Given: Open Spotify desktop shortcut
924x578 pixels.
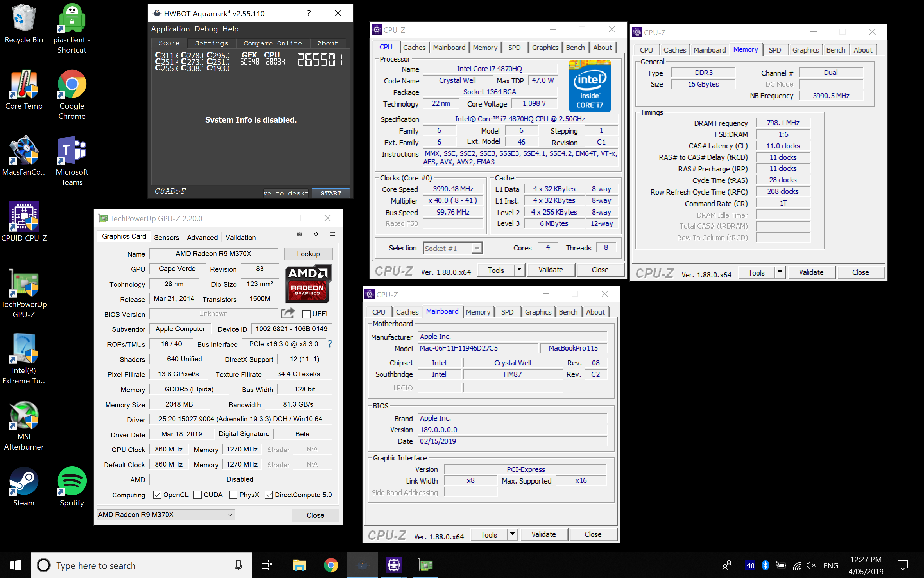Looking at the screenshot, I should click(72, 486).
